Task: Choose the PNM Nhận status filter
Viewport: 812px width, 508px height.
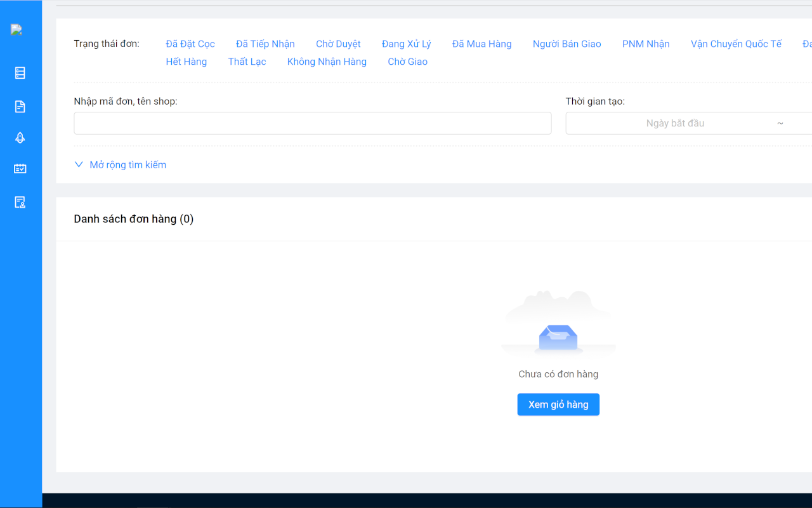Action: coord(646,44)
